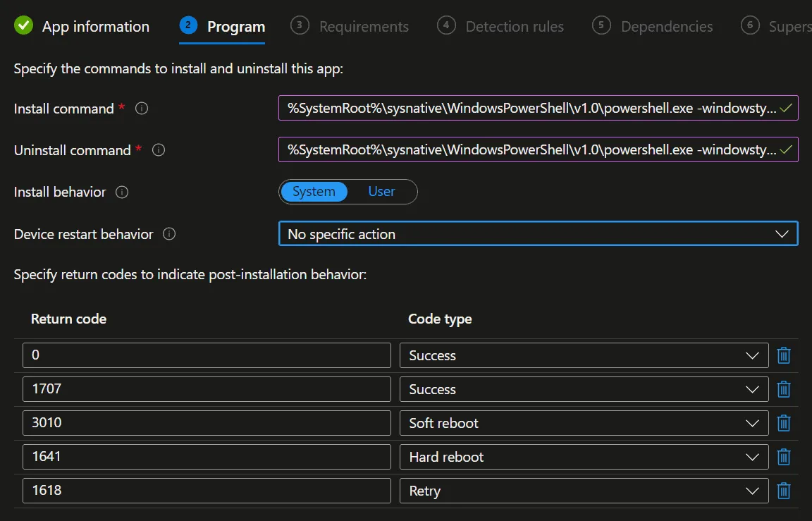Select the Program step tab
The image size is (812, 521).
222,26
